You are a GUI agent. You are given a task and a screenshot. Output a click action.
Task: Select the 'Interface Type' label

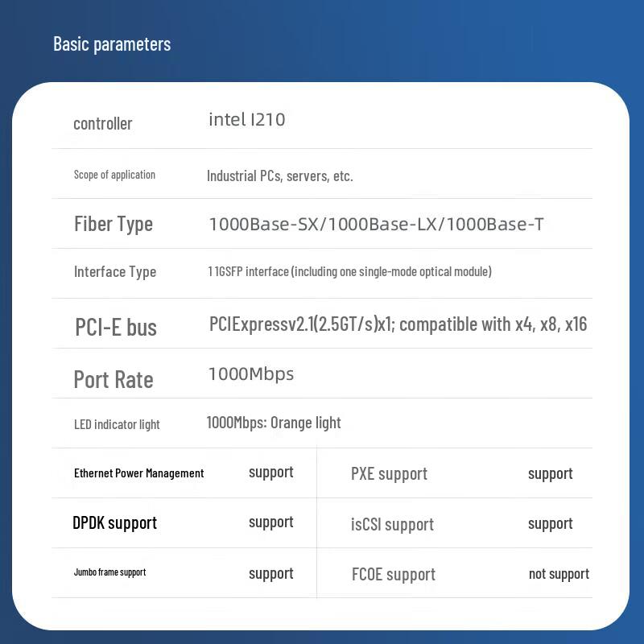coord(115,271)
